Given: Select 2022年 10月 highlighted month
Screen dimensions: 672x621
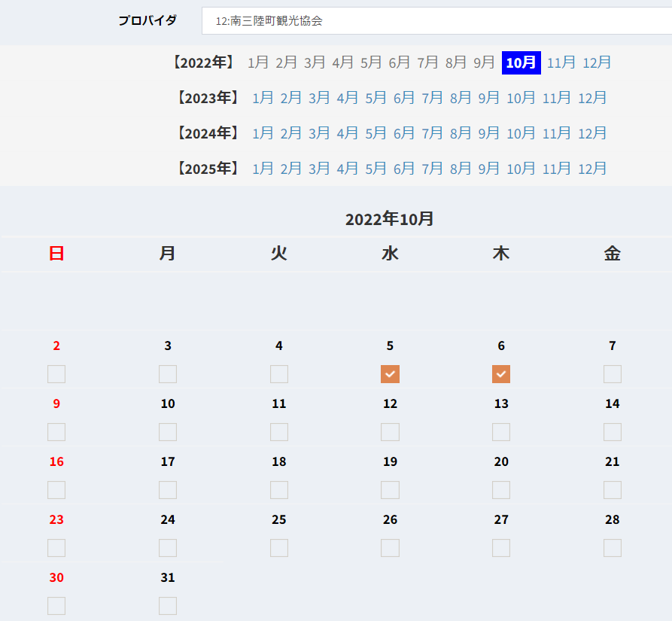Looking at the screenshot, I should 521,62.
